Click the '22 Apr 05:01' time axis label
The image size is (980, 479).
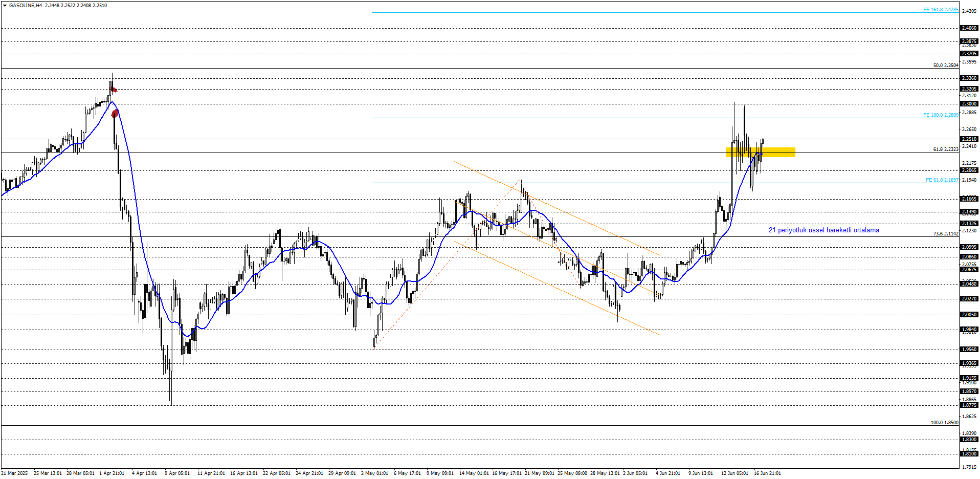[277, 473]
